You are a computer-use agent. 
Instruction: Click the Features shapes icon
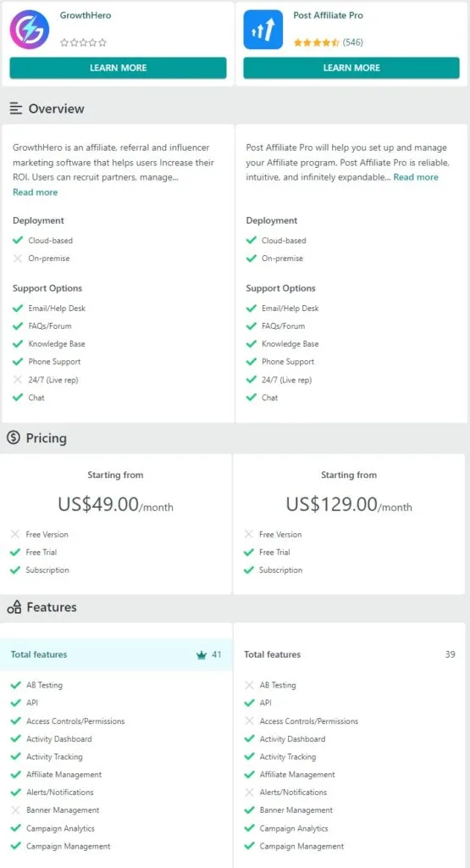[x=14, y=607]
